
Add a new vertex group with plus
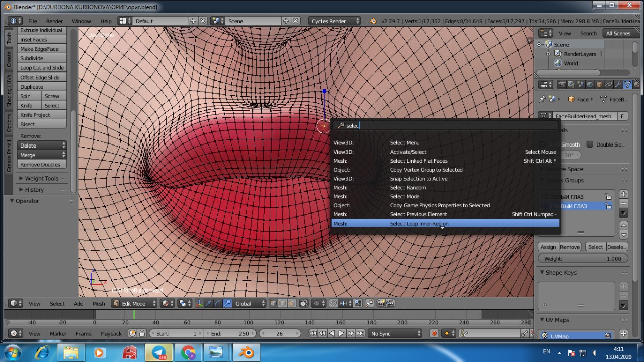[x=624, y=194]
